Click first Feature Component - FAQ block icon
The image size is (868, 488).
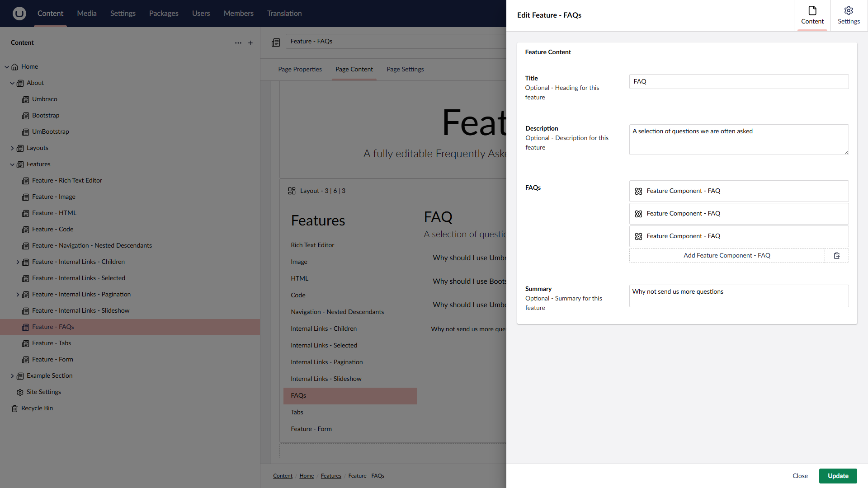(x=638, y=191)
